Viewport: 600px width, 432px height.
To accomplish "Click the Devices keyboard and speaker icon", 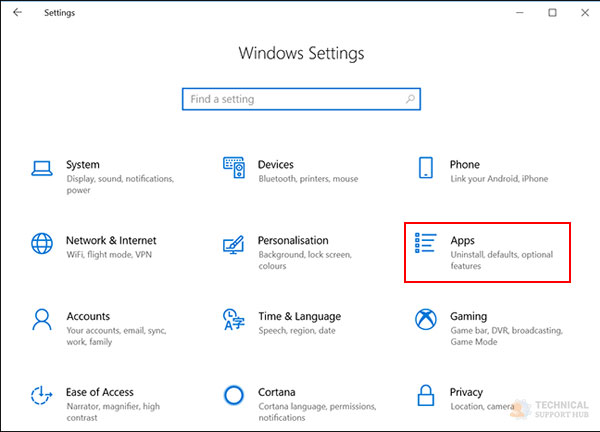I will tap(234, 168).
